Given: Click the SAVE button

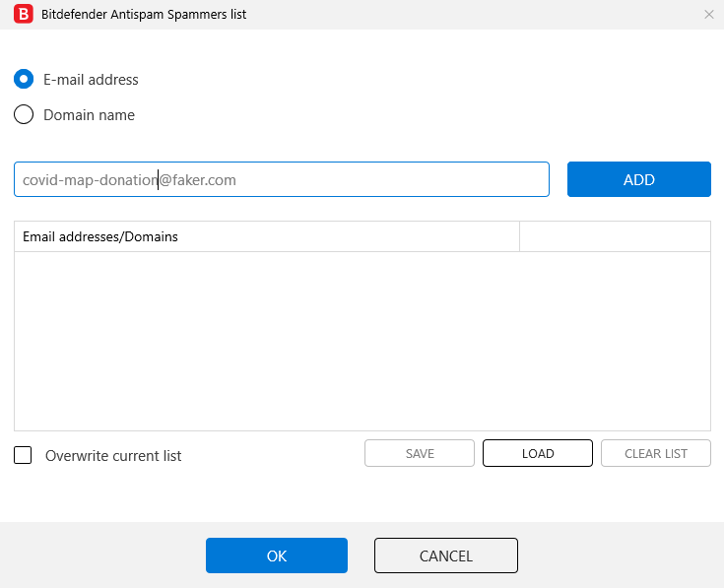Looking at the screenshot, I should 420,453.
